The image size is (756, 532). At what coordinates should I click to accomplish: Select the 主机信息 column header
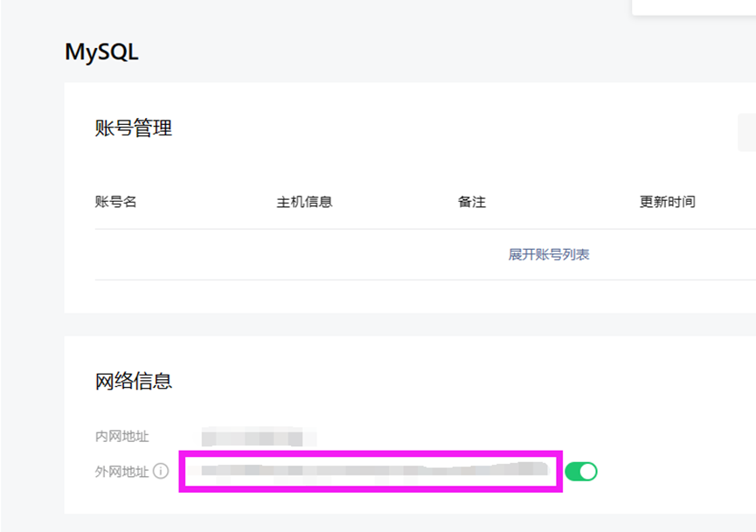pos(304,202)
